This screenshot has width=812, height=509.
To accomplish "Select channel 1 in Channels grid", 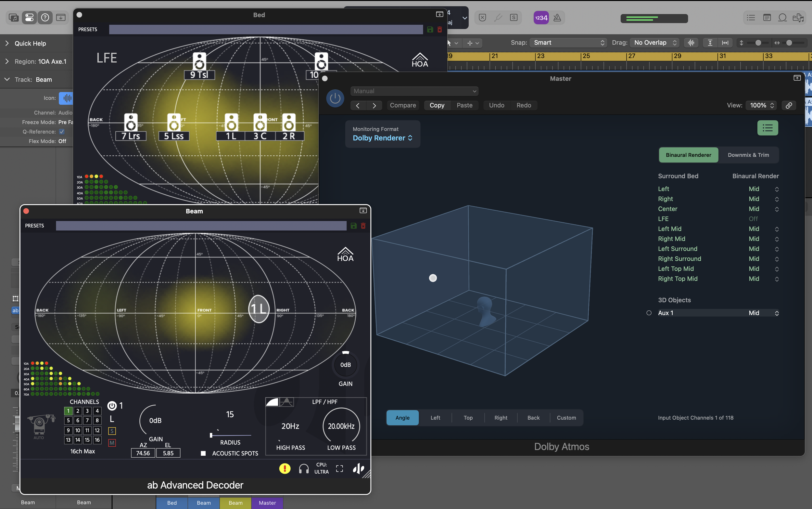I will pyautogui.click(x=68, y=411).
